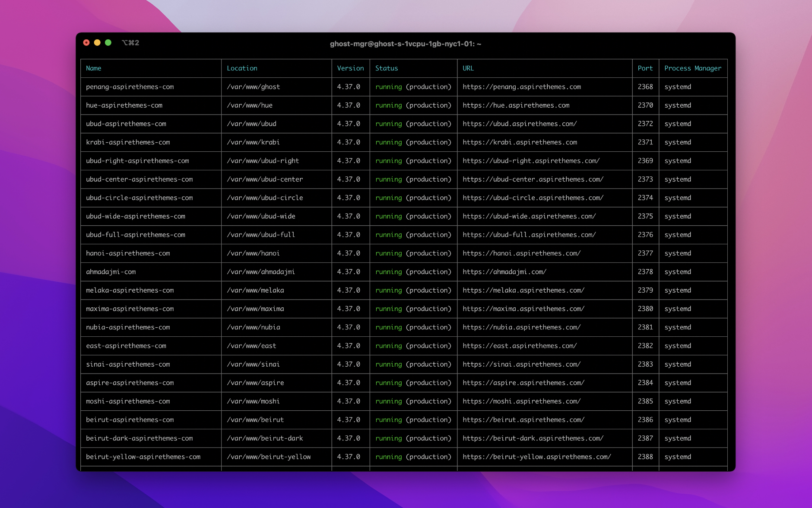Click the location /var/www/ghost
The width and height of the screenshot is (812, 508).
coord(254,87)
